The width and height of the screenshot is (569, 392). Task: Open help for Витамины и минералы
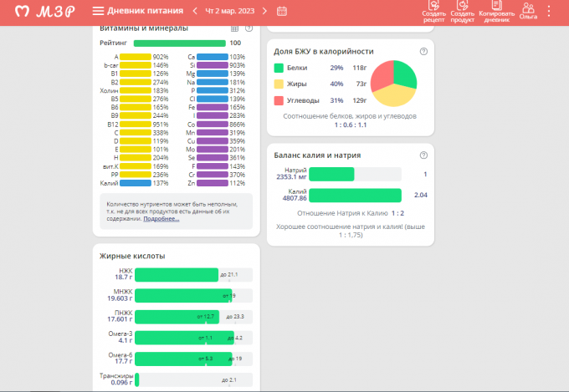click(249, 28)
